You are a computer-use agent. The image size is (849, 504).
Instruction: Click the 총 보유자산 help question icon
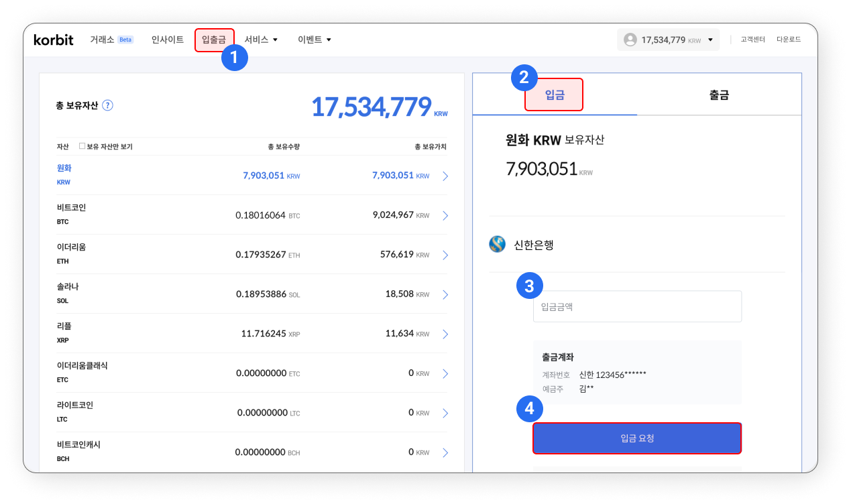(x=107, y=105)
